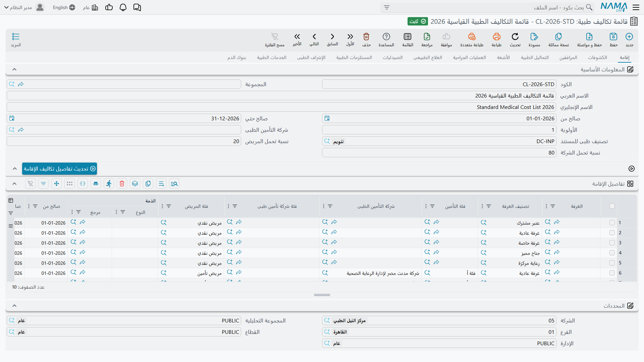644x362 pixels.
Task: Open the More (المزيد) menu icon
Action: point(16,37)
